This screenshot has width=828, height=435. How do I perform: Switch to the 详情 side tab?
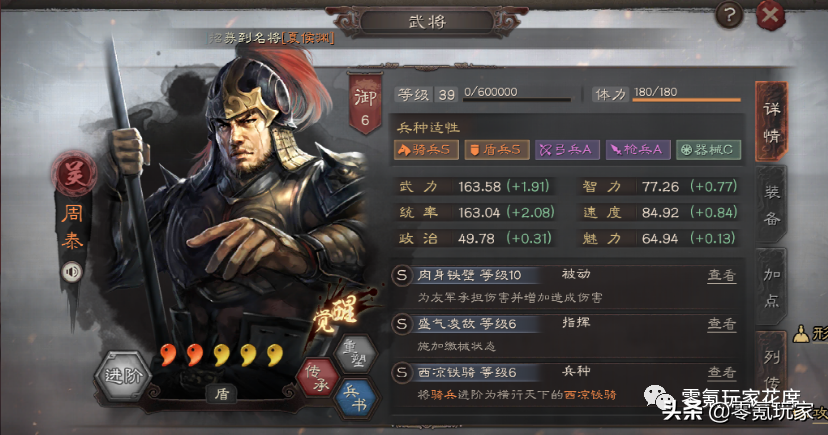click(x=771, y=122)
